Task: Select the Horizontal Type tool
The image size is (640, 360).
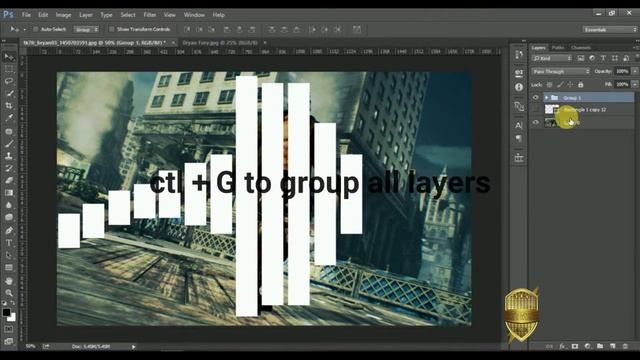Action: [9, 243]
